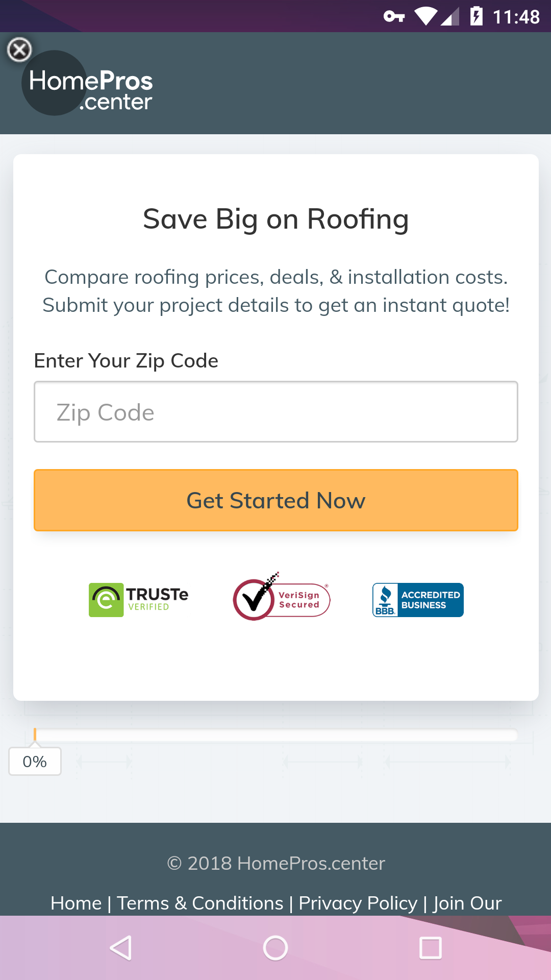Tap the Wi-Fi status icon

pyautogui.click(x=425, y=16)
